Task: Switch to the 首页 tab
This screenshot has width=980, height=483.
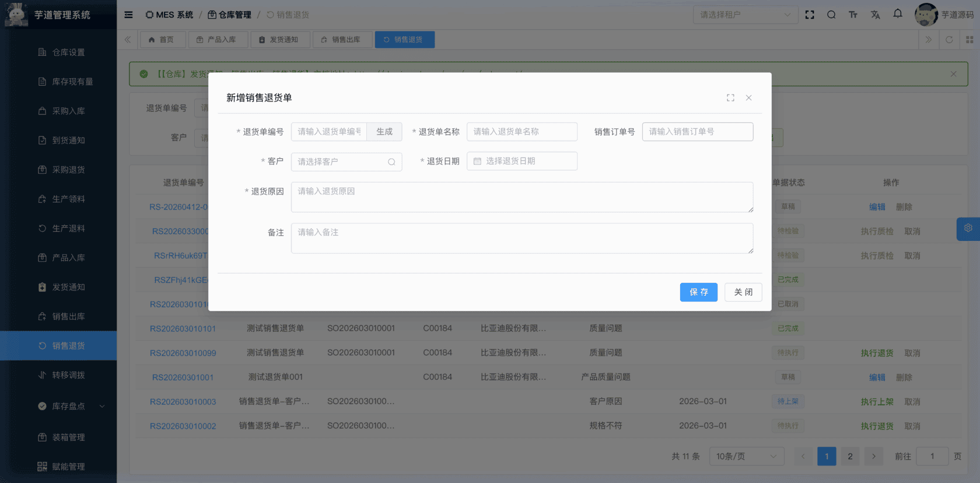Action: [x=162, y=40]
